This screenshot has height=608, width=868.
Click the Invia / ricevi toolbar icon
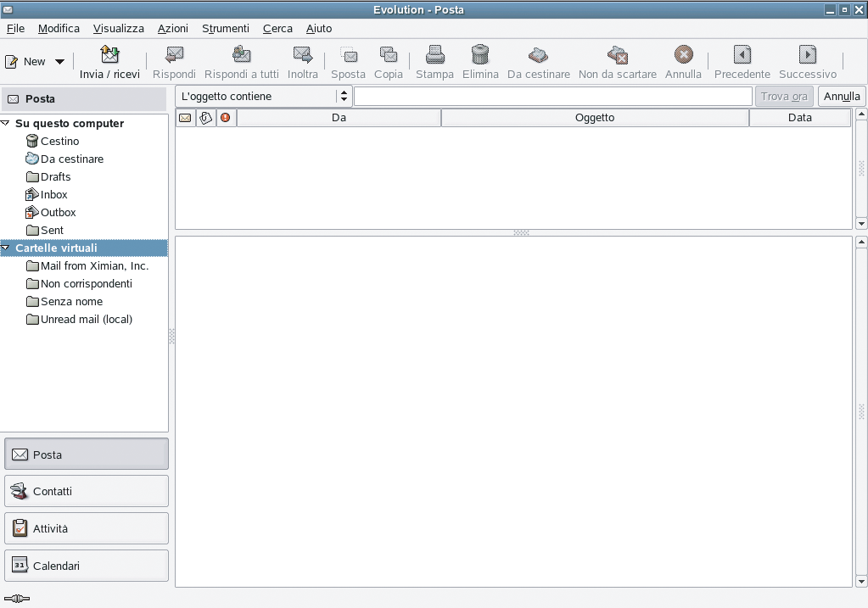tap(109, 56)
